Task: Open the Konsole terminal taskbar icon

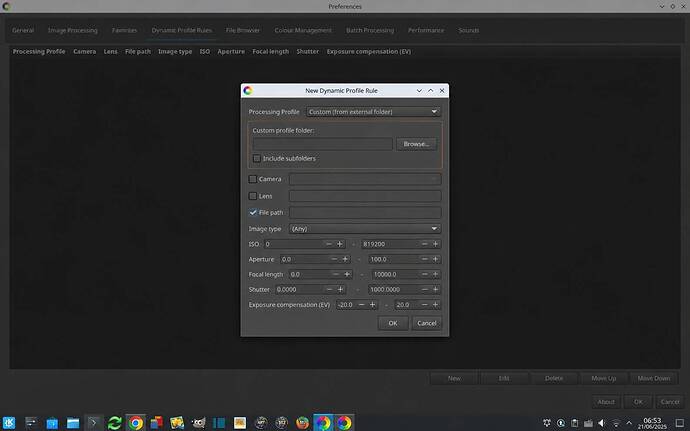Action: [93, 423]
